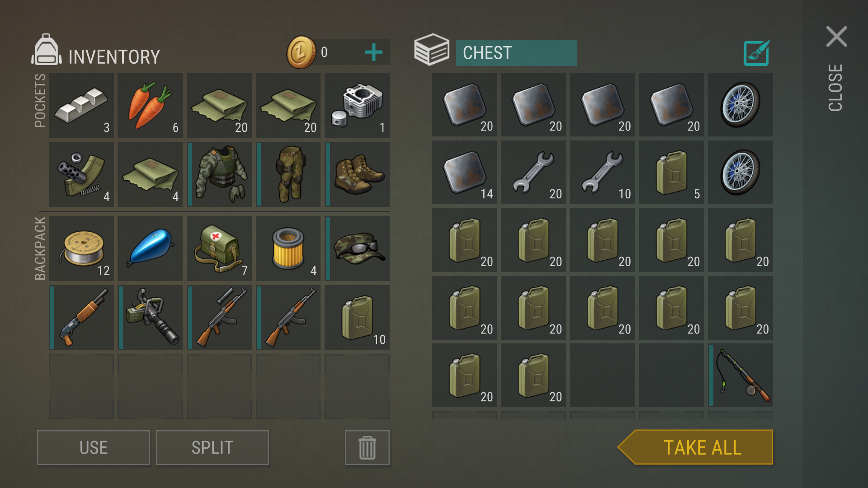The image size is (868, 488).
Task: Select the carrots stack in pockets
Action: click(150, 105)
